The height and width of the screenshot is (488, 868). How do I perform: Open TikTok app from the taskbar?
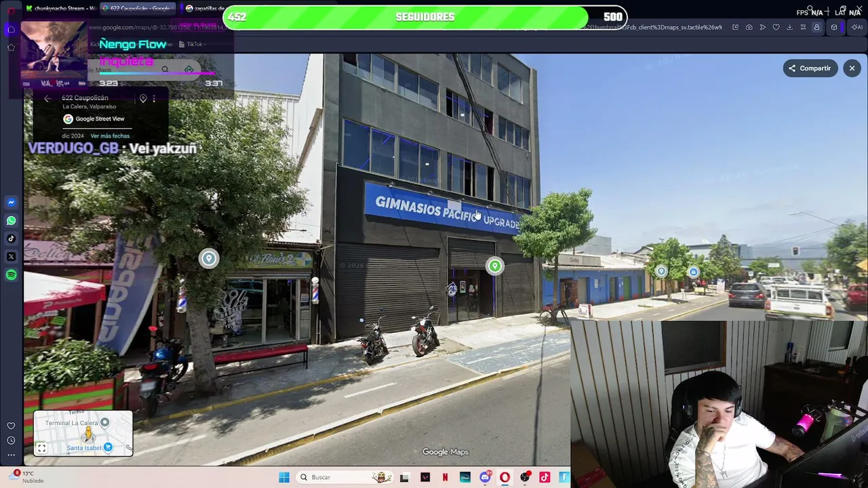(x=545, y=477)
